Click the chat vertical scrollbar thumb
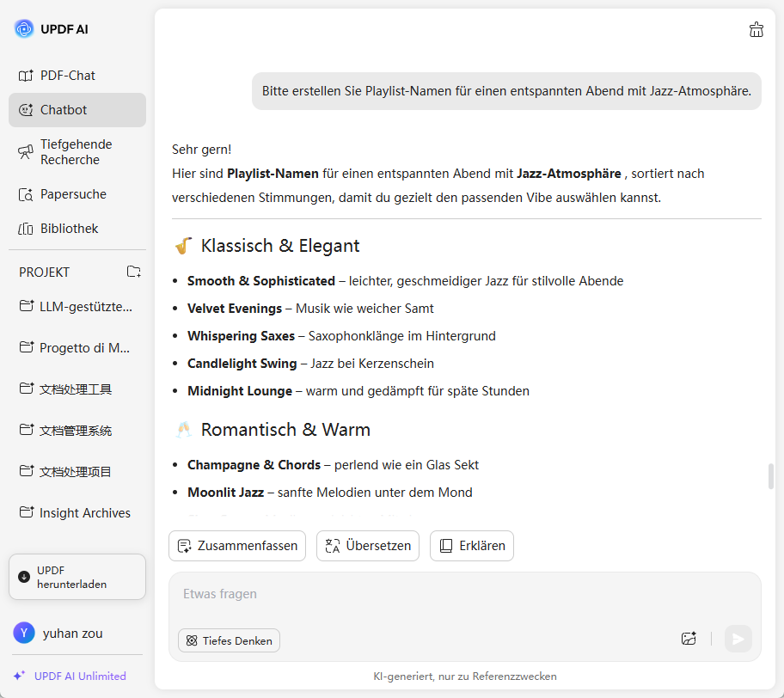 771,475
